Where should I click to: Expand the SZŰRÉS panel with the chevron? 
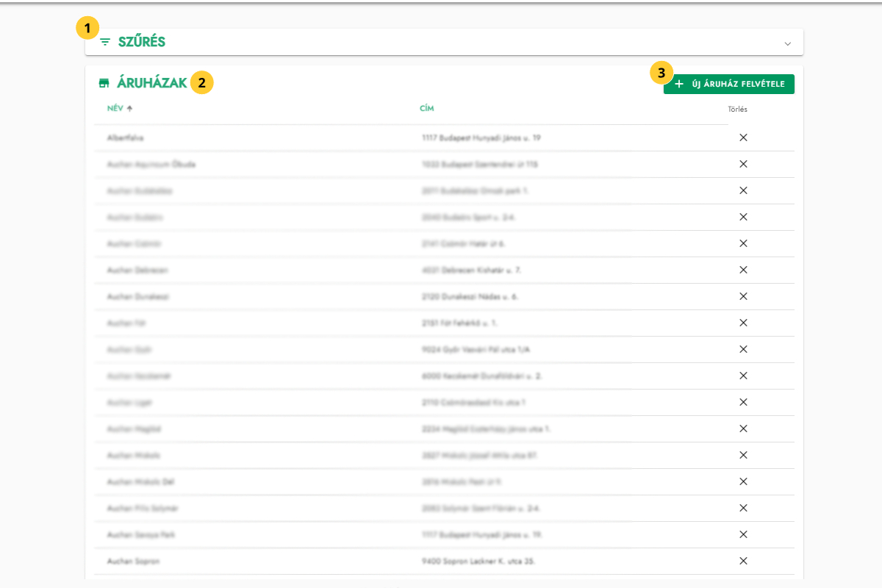tap(788, 43)
